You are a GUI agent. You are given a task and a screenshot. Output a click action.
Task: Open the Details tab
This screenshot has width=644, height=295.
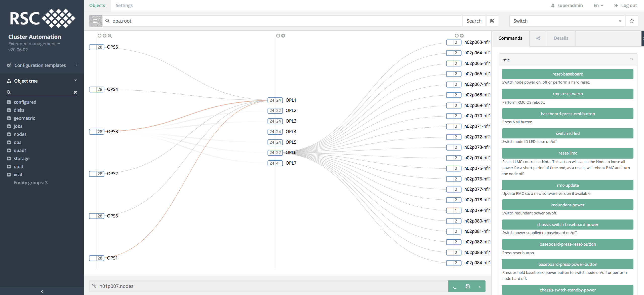click(561, 38)
